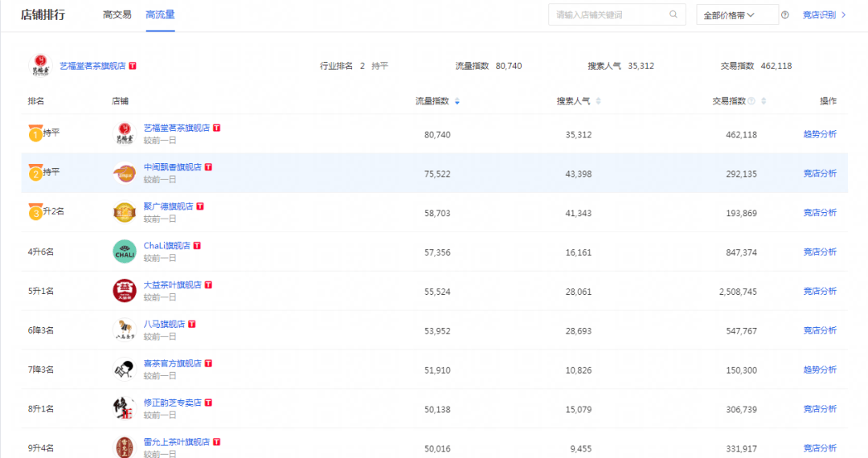Image resolution: width=868 pixels, height=458 pixels.
Task: Open 艺福堂茗茶旗舰店 in summary header
Action: pyautogui.click(x=92, y=66)
